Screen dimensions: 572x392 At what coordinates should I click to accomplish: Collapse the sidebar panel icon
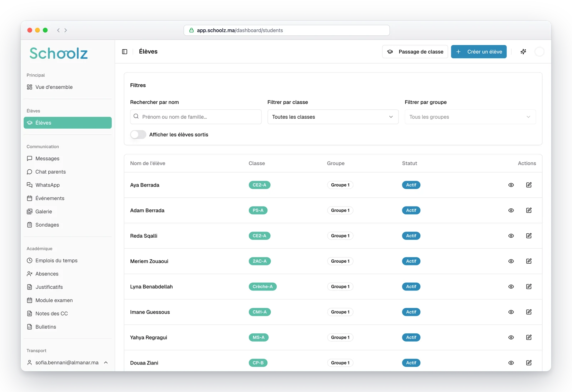point(124,51)
